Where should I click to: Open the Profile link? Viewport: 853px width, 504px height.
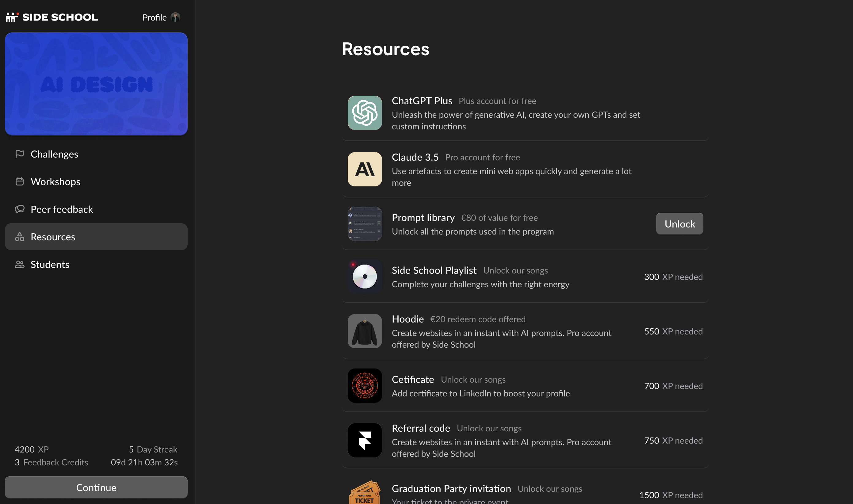click(x=154, y=17)
